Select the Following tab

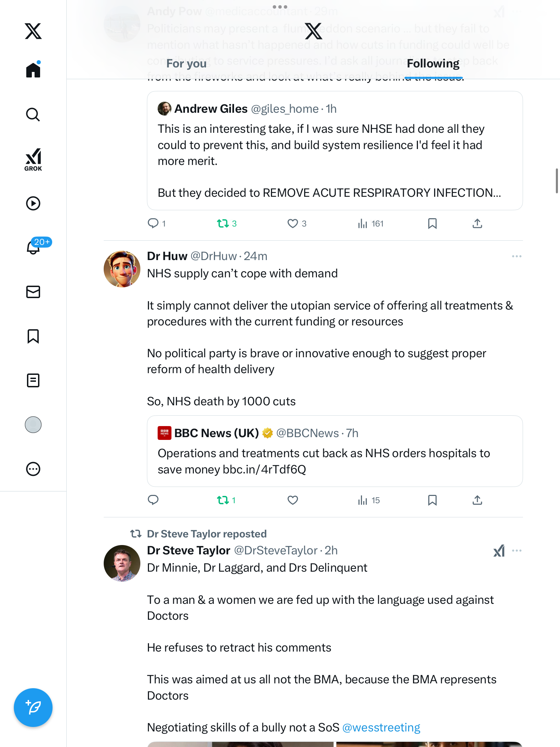433,64
